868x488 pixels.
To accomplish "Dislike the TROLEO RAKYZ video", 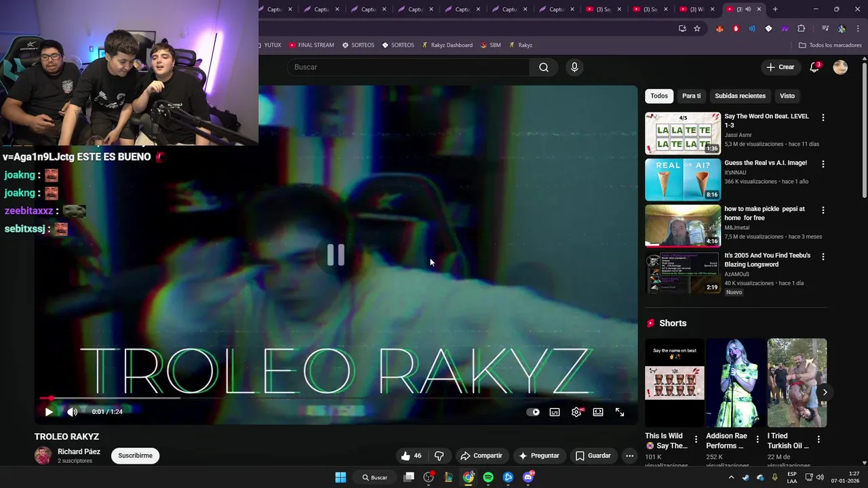I will click(439, 455).
